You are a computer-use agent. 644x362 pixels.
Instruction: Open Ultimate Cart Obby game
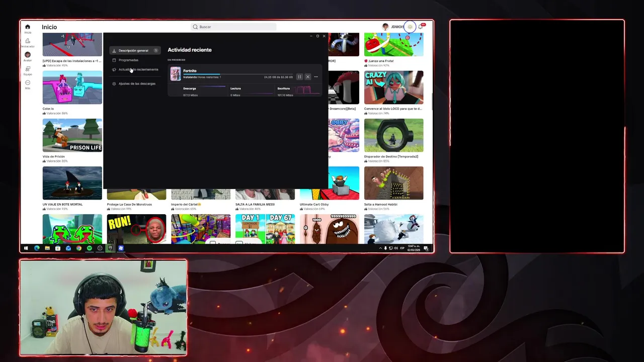point(344,183)
